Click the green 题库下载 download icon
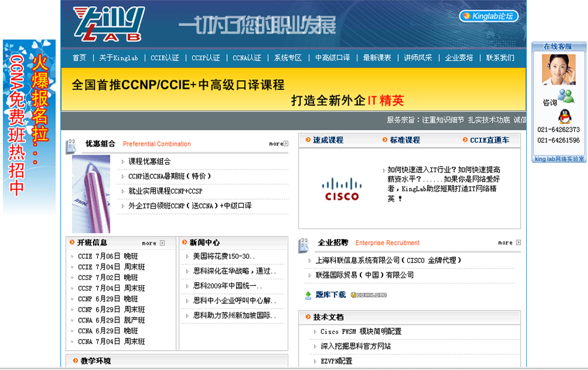Screen dimensions: 588x370 308,296
